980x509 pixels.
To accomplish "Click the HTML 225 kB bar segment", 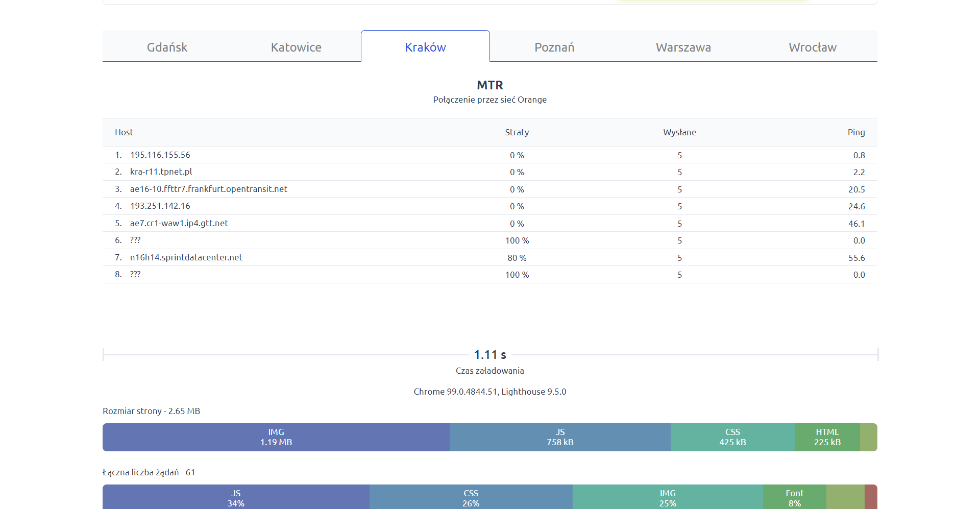I will (x=827, y=437).
